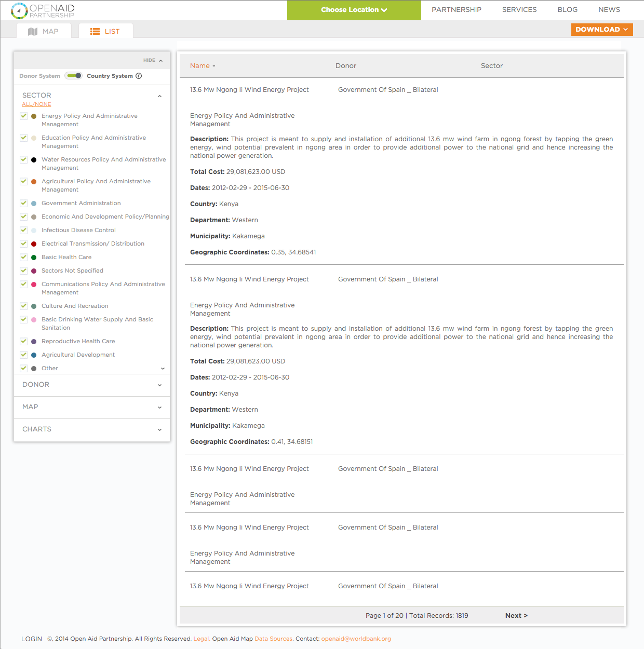The height and width of the screenshot is (649, 644).
Task: Click 'Total Records: 1819' text
Action: (x=439, y=616)
